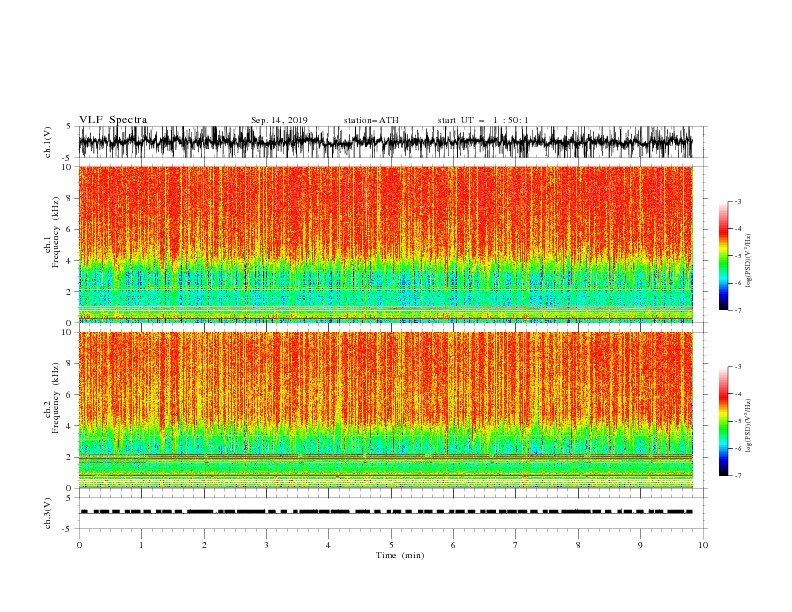This screenshot has height=612, width=792.
Task: Click the "9" tick on the time axis
Action: pos(640,545)
